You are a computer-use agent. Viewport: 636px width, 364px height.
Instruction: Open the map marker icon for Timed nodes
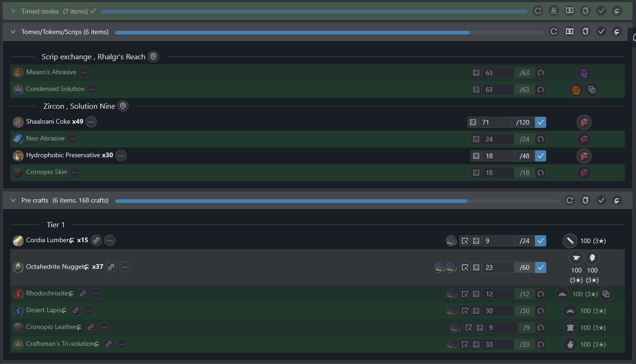coord(554,11)
